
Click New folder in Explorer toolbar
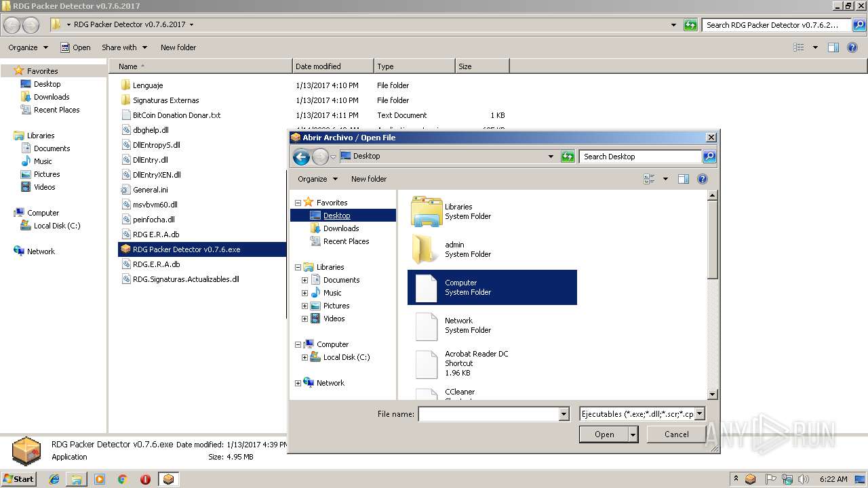pos(178,47)
